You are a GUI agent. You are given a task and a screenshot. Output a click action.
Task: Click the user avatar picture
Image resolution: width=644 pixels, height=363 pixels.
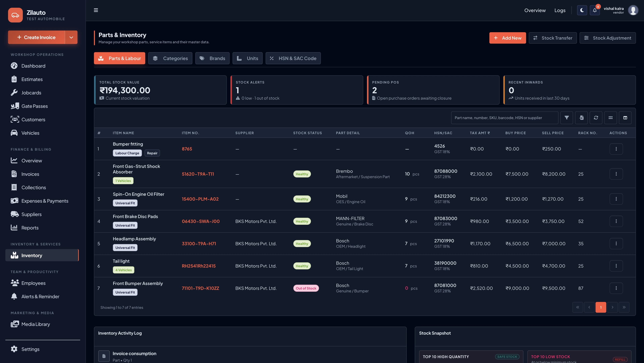(633, 10)
